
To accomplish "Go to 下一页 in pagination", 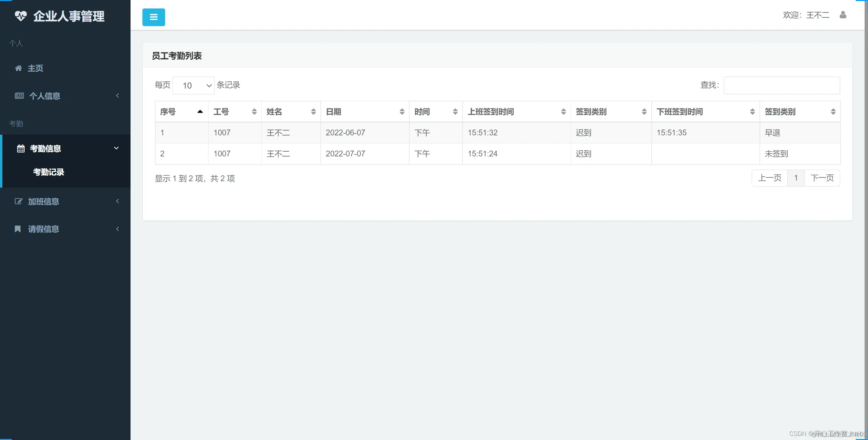I will (x=822, y=178).
